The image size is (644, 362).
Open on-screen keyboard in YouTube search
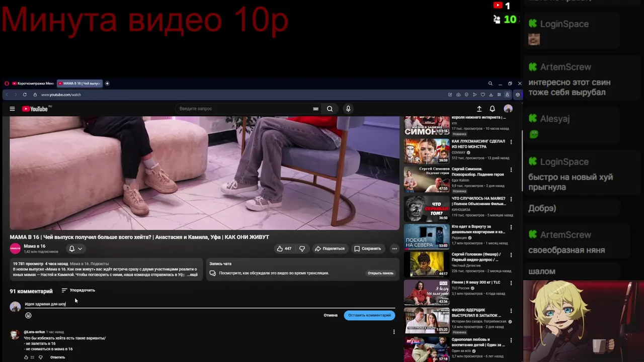pyautogui.click(x=315, y=109)
